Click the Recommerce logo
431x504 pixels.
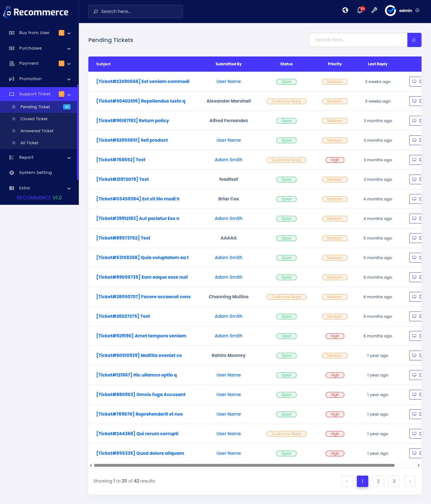tap(36, 12)
